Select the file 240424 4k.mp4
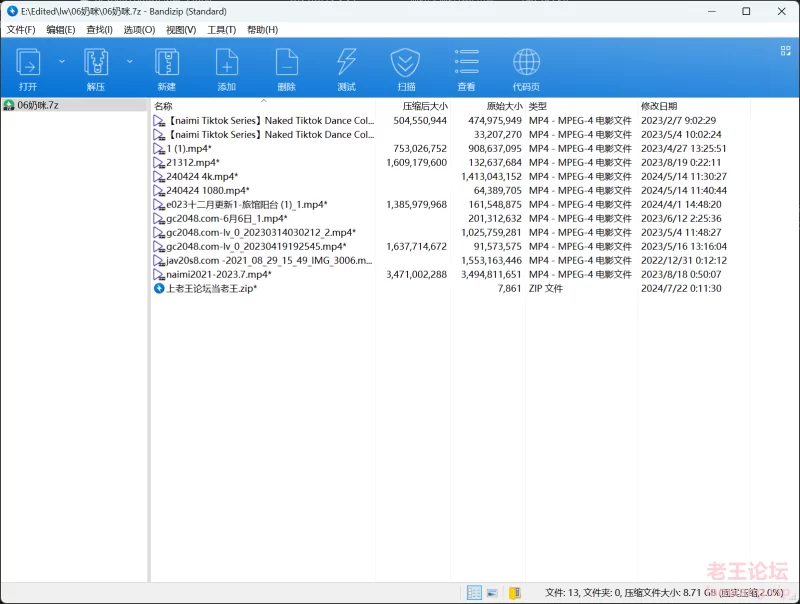The width and height of the screenshot is (800, 604). point(202,177)
